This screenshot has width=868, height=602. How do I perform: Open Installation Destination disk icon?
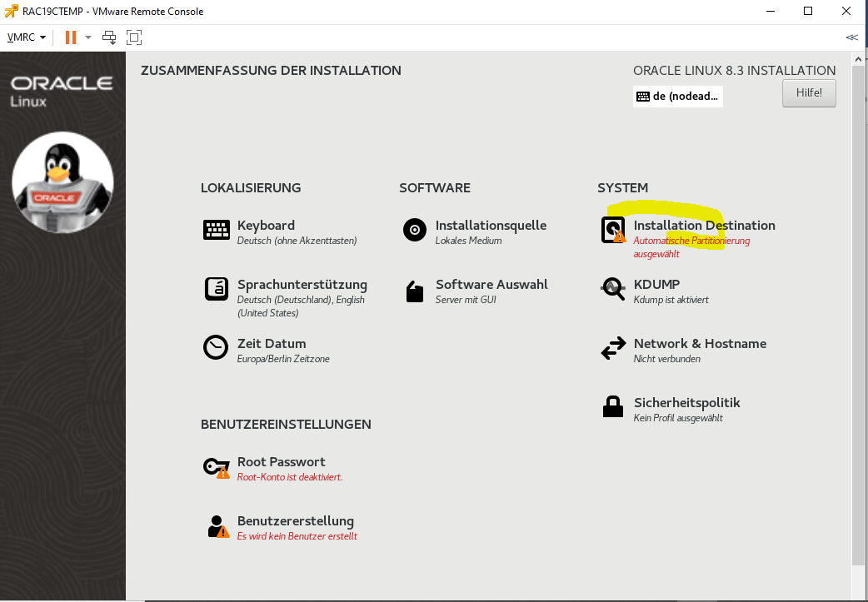click(x=613, y=230)
